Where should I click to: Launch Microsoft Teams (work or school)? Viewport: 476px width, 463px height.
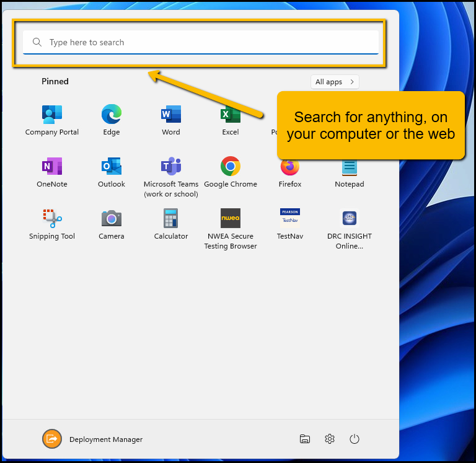(171, 177)
